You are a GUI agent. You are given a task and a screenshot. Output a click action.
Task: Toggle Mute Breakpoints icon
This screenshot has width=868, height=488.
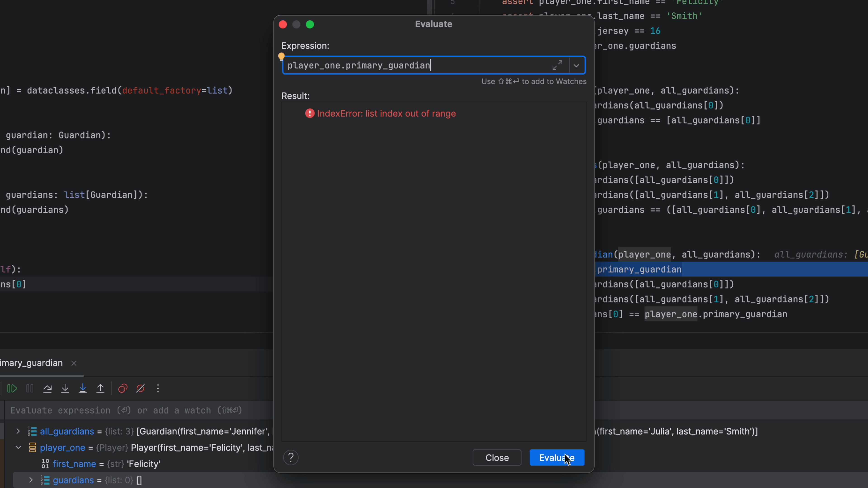(140, 389)
